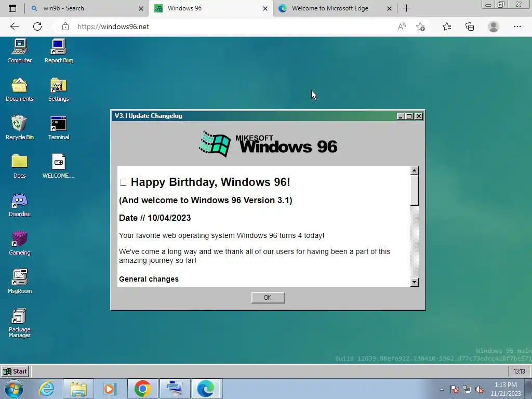Screen dimensions: 532x399
Task: Click OK in the changelog dialog
Action: (x=268, y=298)
